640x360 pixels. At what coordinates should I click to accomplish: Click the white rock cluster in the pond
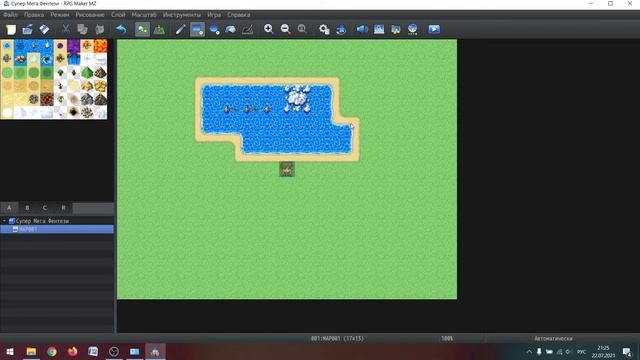297,98
